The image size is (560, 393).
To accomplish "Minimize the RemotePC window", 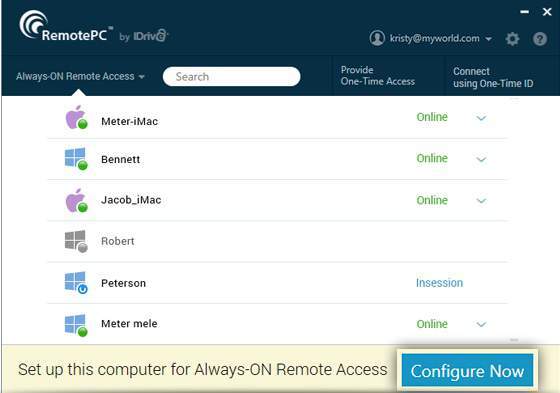I will (x=524, y=12).
